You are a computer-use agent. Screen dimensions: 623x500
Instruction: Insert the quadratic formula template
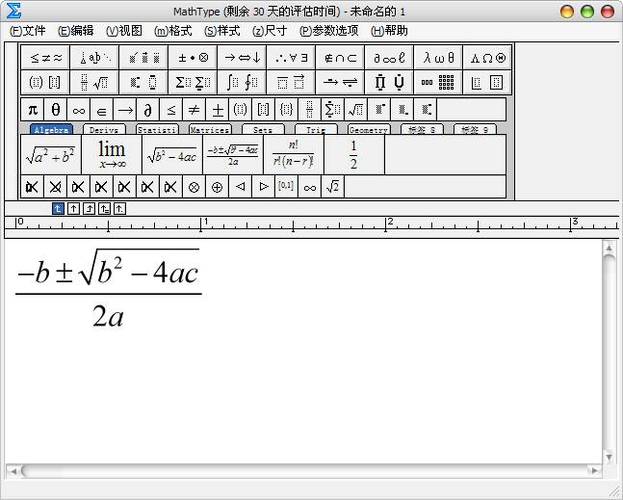233,155
